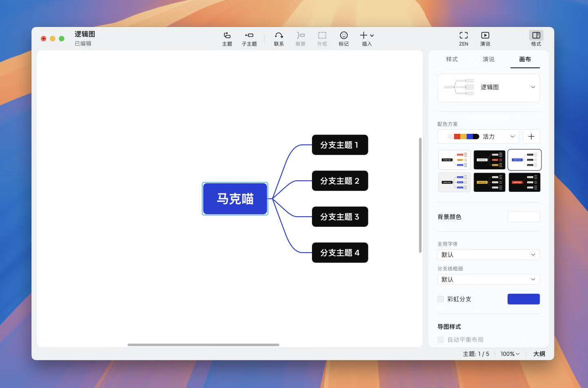The width and height of the screenshot is (588, 388).
Task: Click the 外框 boundary icon
Action: pos(322,39)
